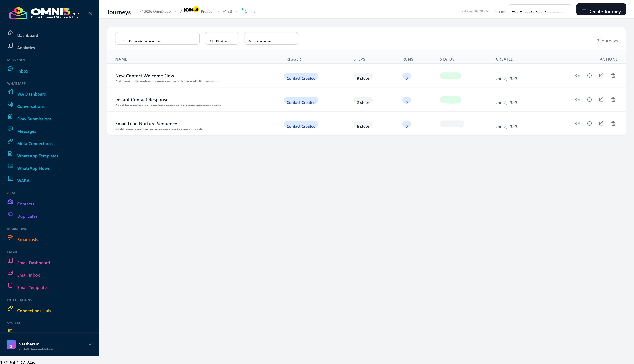
Task: Open the Contacts CRM page
Action: tap(26, 204)
